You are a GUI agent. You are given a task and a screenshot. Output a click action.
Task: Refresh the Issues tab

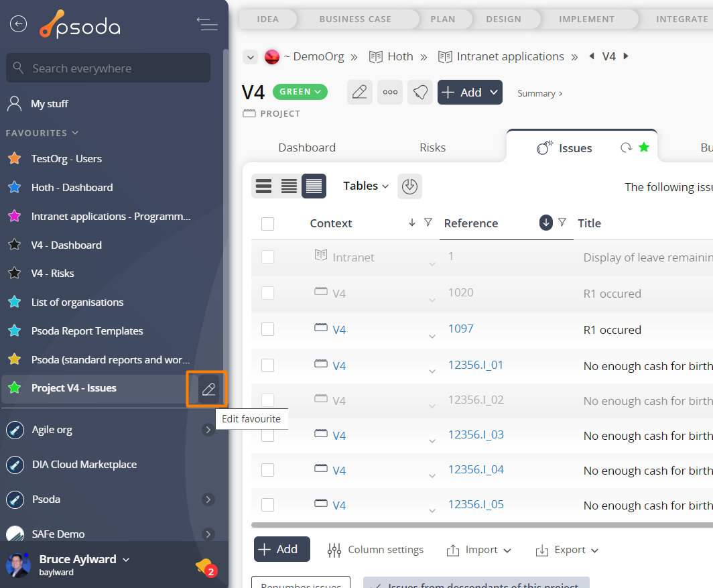[626, 148]
